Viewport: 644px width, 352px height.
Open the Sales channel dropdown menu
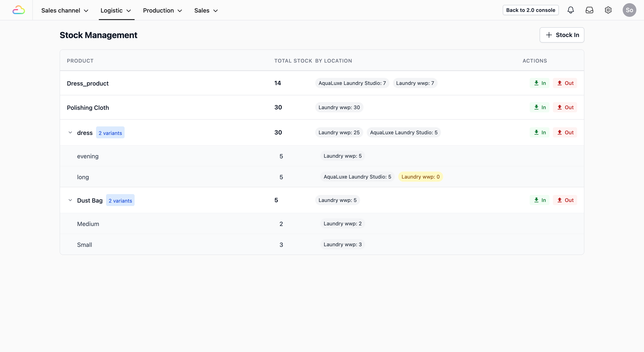coord(65,10)
